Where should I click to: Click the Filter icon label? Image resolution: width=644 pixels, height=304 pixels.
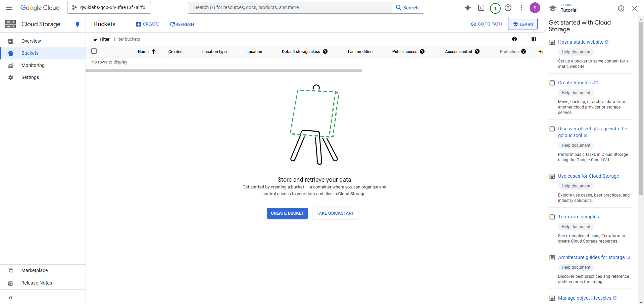tap(101, 39)
